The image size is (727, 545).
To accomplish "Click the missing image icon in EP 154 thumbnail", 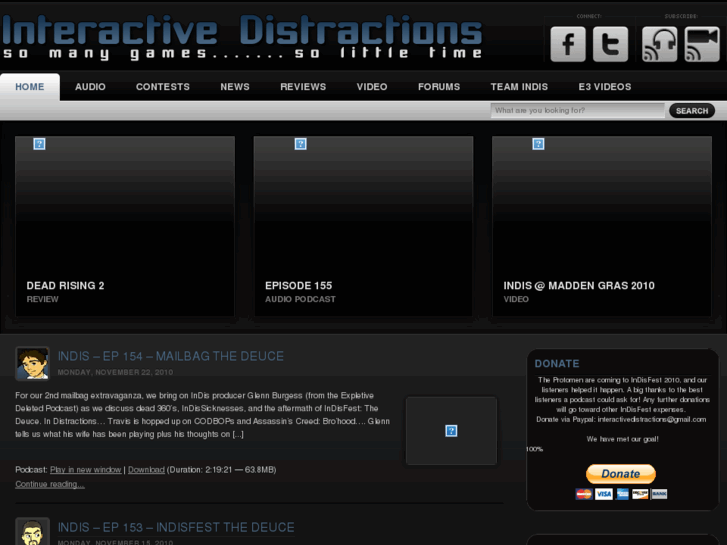I will click(x=451, y=431).
